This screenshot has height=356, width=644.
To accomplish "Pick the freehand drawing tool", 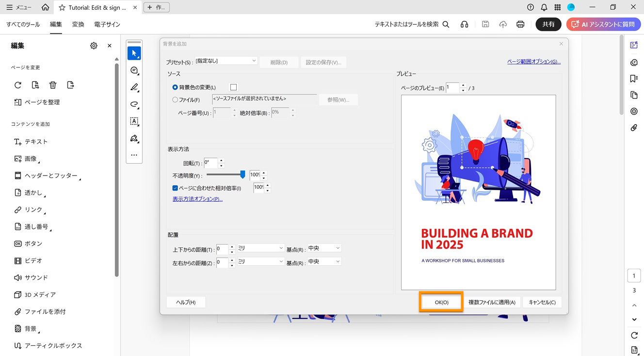I will click(134, 104).
